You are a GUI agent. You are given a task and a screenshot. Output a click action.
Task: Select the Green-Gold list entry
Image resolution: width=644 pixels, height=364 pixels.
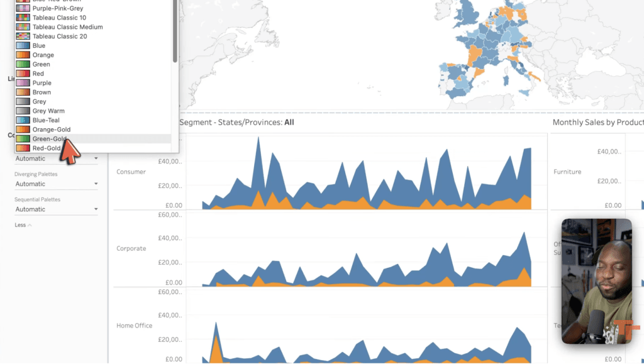49,139
